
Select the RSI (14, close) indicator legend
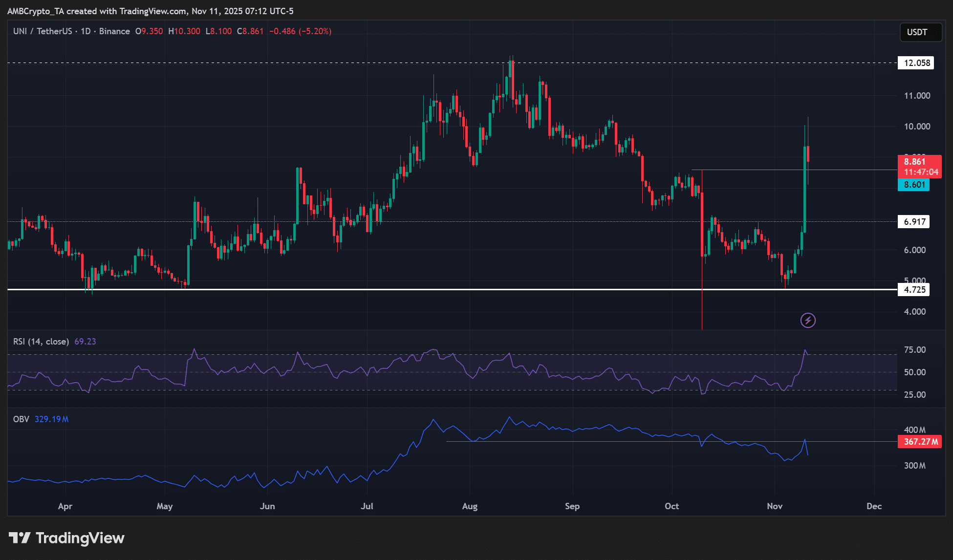point(41,342)
